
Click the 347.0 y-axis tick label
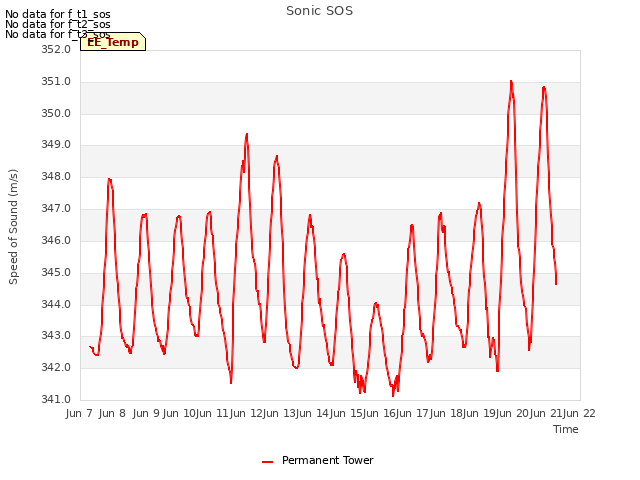coord(56,208)
